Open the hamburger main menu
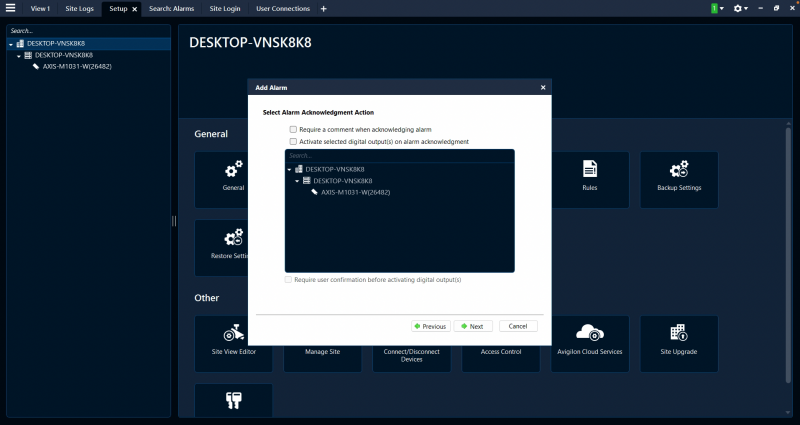Image resolution: width=800 pixels, height=425 pixels. pyautogui.click(x=10, y=8)
